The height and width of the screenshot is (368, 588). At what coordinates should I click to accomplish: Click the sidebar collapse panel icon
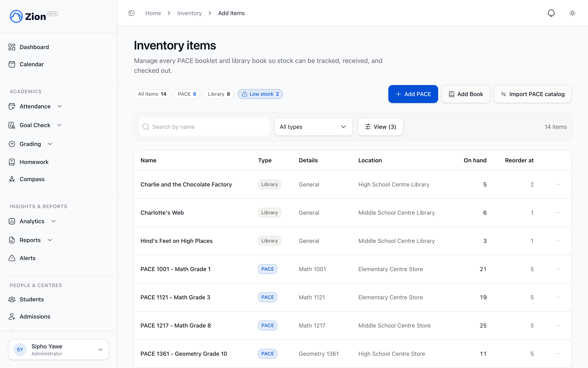pos(131,13)
